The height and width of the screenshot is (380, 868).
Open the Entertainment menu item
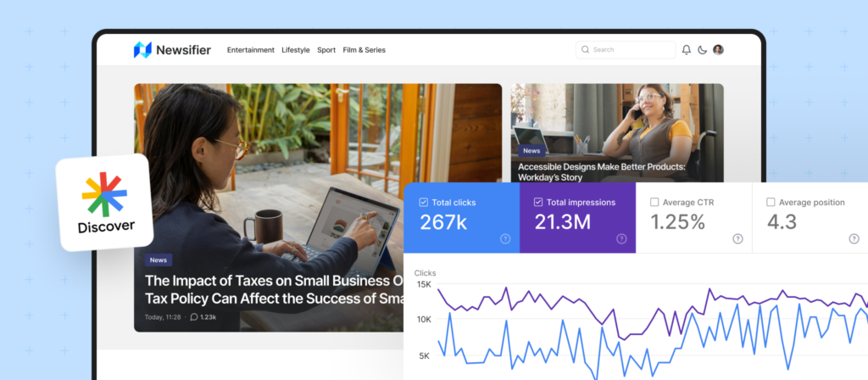coord(250,50)
